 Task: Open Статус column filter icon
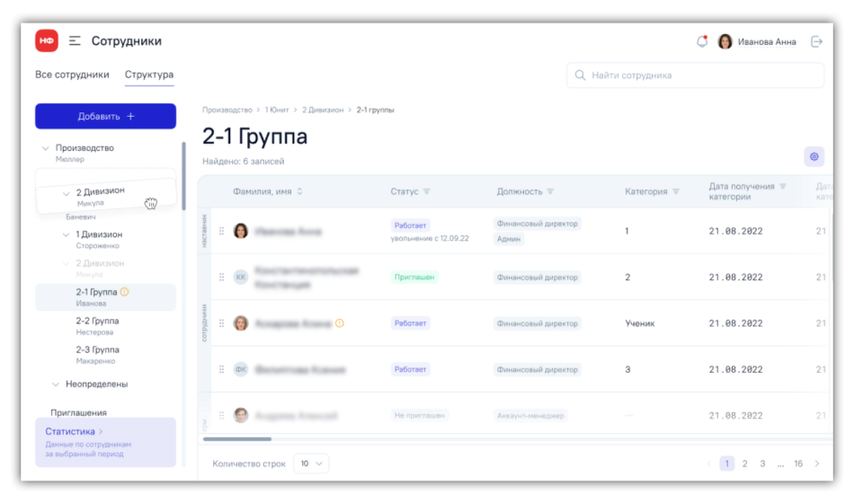(427, 191)
